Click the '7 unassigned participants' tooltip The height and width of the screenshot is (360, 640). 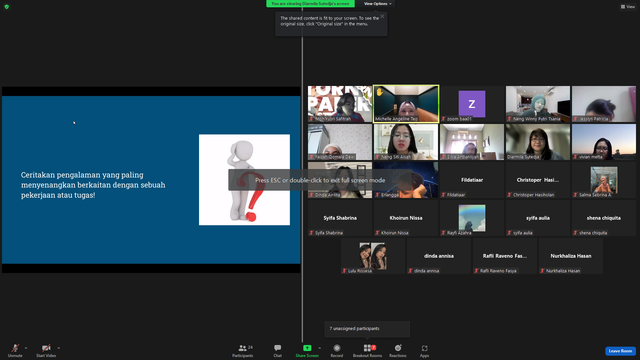coord(367,329)
